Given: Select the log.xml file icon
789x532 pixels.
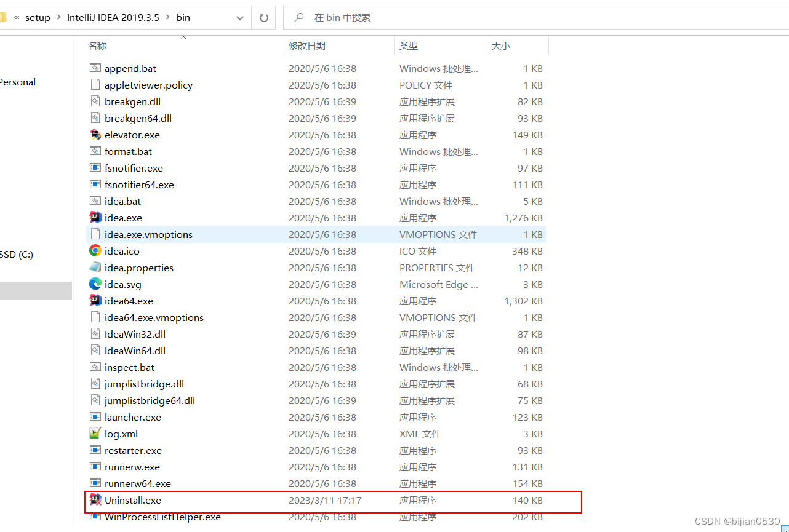Looking at the screenshot, I should (95, 434).
